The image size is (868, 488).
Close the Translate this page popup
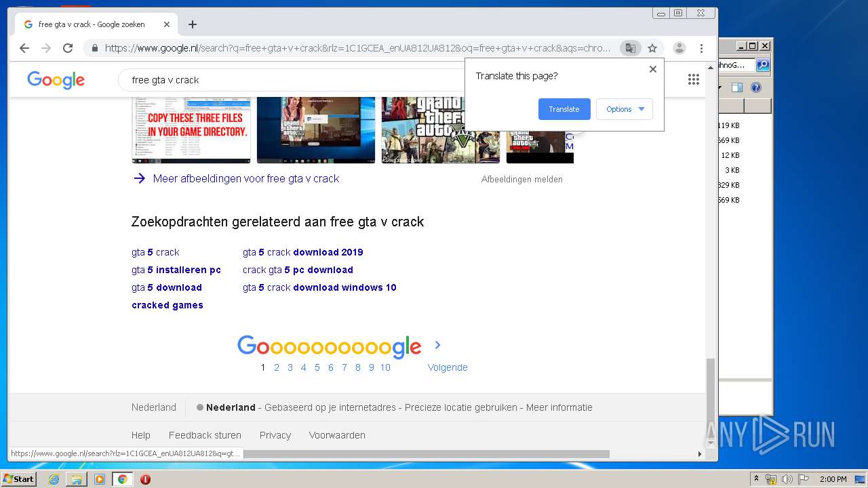click(x=653, y=69)
